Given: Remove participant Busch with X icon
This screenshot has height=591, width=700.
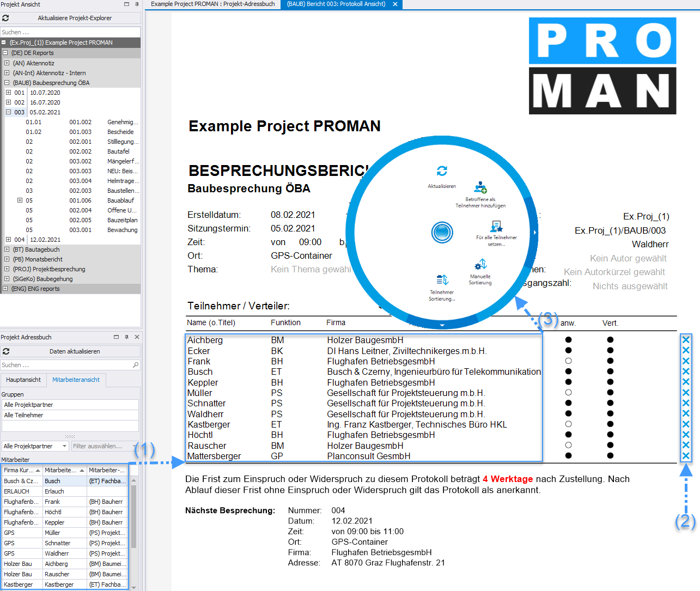Looking at the screenshot, I should tap(686, 371).
